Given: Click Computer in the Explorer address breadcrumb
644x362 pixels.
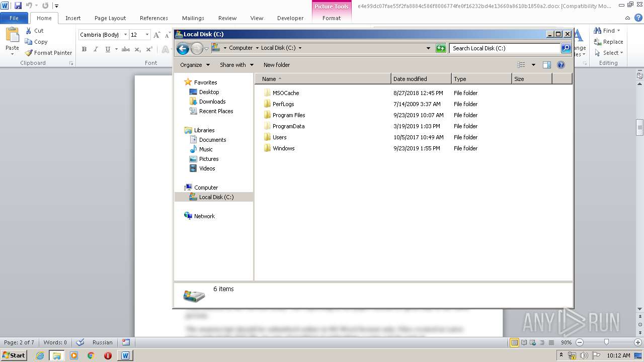Looking at the screenshot, I should (x=240, y=48).
